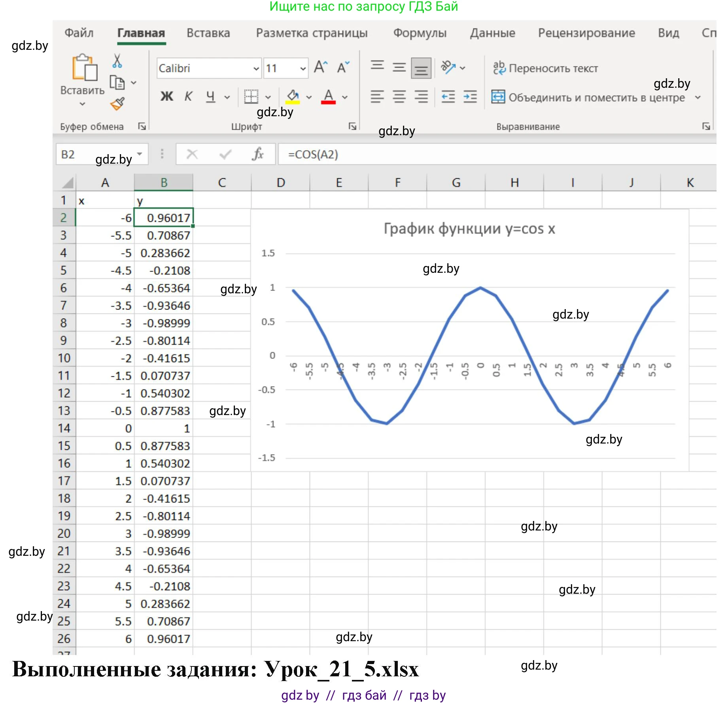The height and width of the screenshot is (704, 728).
Task: Toggle Italic formatting (К)
Action: pyautogui.click(x=188, y=96)
